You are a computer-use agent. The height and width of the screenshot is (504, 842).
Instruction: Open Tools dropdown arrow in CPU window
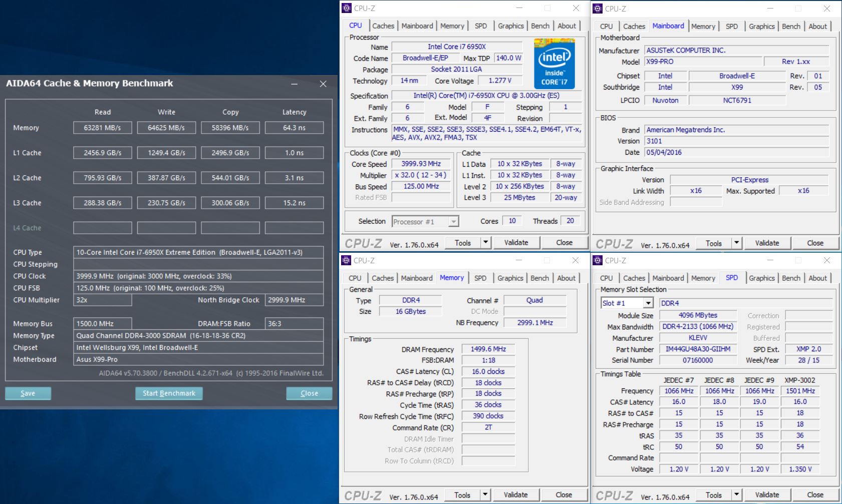[x=485, y=243]
